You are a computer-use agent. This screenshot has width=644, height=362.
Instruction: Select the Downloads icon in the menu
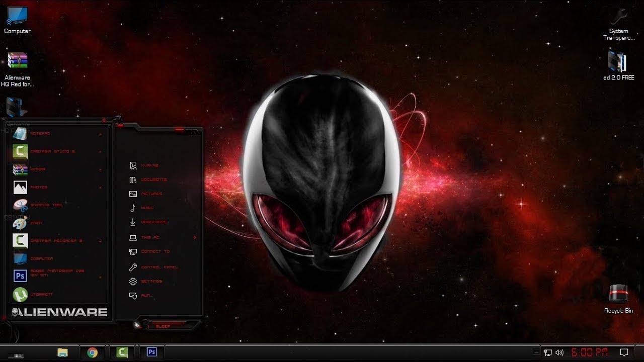click(x=153, y=222)
